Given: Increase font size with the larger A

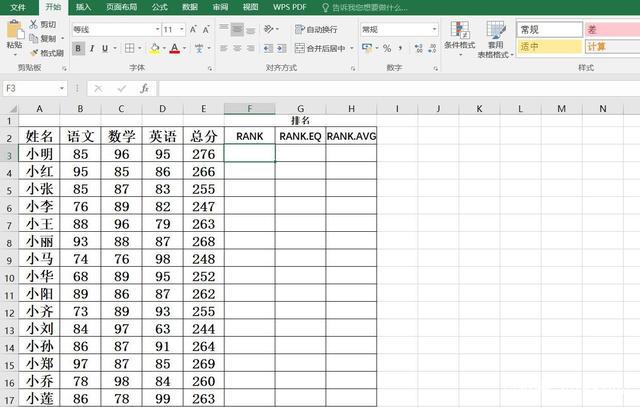Looking at the screenshot, I should (193, 29).
